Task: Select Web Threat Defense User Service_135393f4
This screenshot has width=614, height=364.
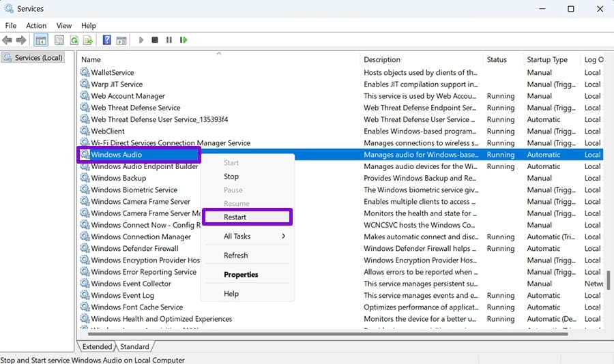Action: (340, 119)
